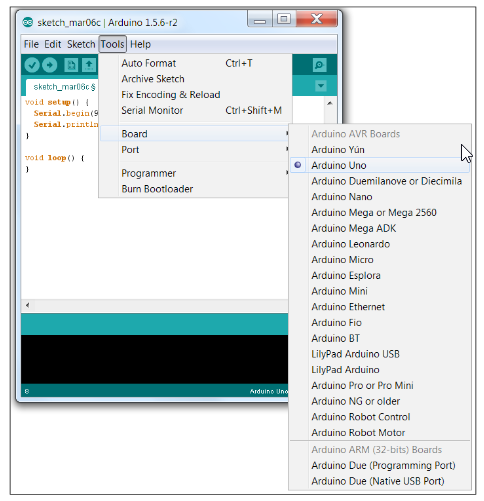Select Arduino Duemilanove or Diecimila
The height and width of the screenshot is (501, 484).
[x=380, y=181]
